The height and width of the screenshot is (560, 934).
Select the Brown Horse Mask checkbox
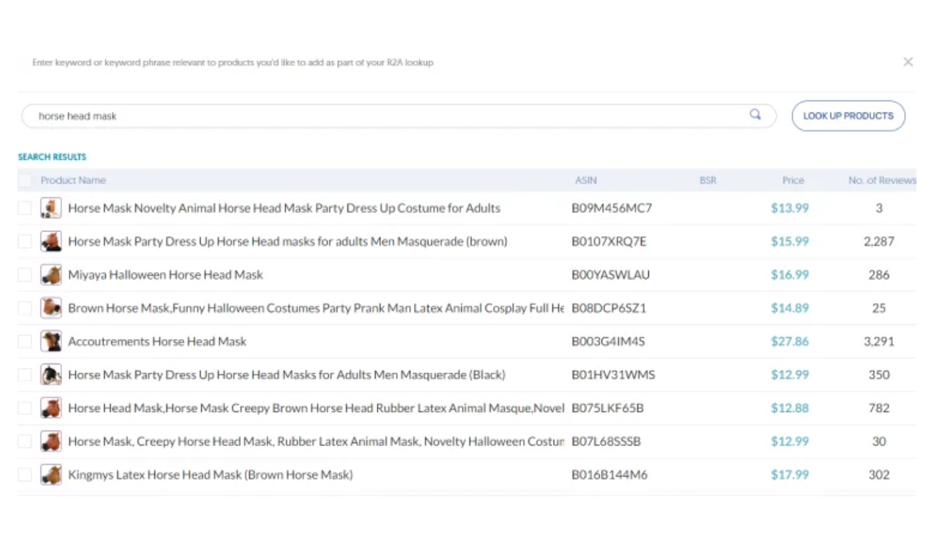tap(24, 307)
